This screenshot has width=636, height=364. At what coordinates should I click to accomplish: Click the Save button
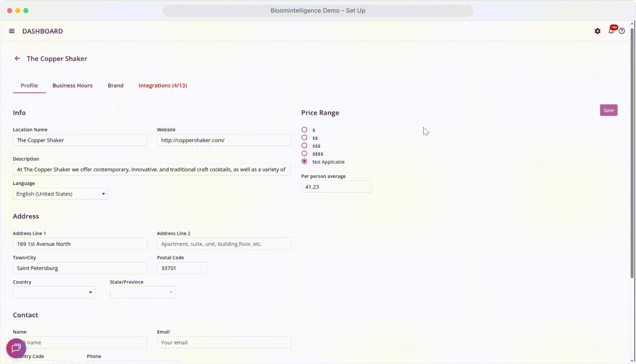click(x=608, y=110)
